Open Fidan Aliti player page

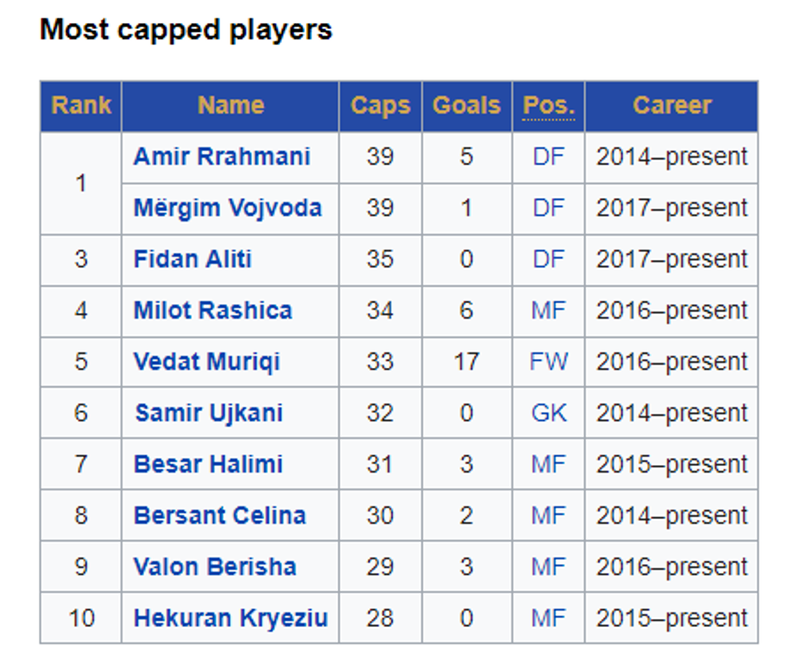[192, 259]
